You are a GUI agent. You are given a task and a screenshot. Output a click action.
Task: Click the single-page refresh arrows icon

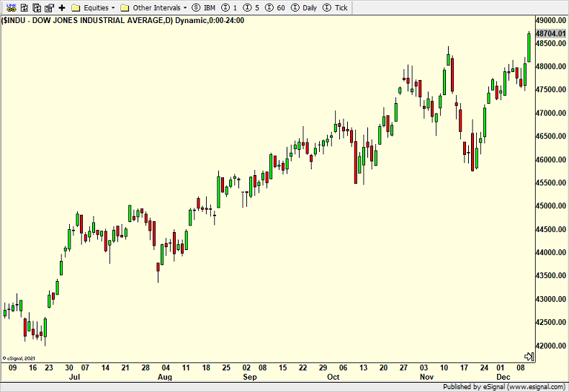pos(23,8)
